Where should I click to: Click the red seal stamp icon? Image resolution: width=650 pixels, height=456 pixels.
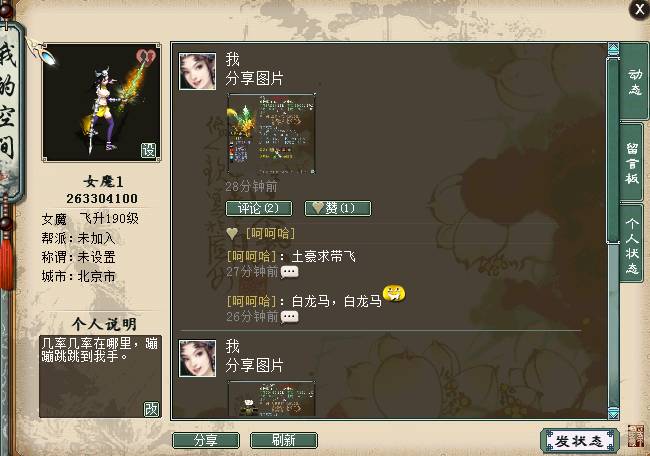click(635, 436)
